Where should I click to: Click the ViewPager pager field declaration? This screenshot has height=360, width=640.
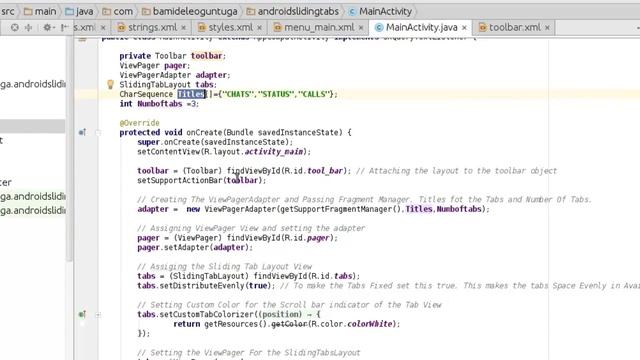(x=155, y=65)
